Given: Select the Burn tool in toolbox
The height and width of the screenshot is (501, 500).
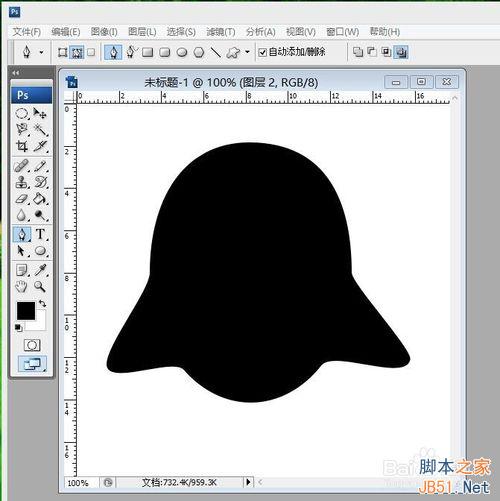Looking at the screenshot, I should tap(40, 215).
